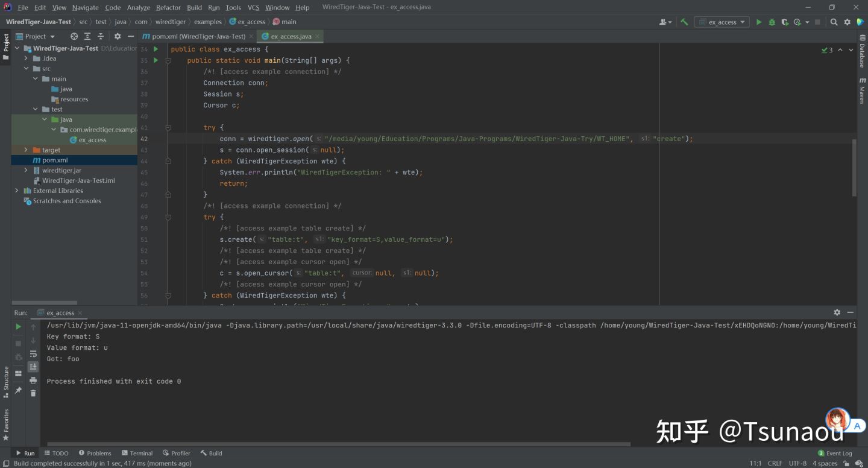Image resolution: width=868 pixels, height=468 pixels.
Task: Run with coverage shield icon
Action: tap(785, 22)
